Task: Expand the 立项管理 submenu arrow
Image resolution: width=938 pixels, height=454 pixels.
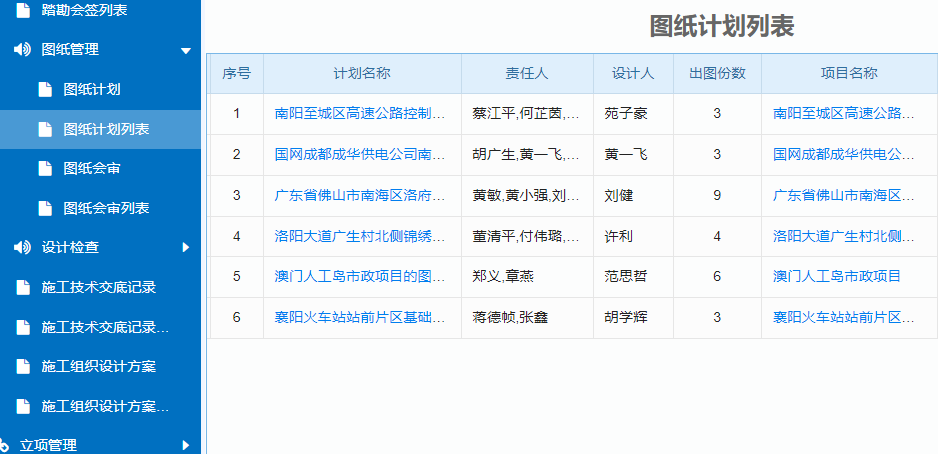Action: click(x=185, y=445)
